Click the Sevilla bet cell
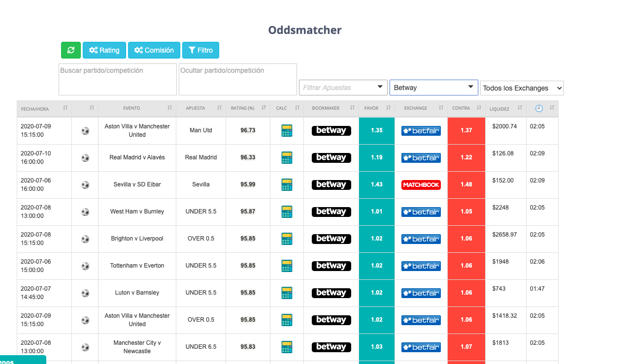The image size is (627, 364). coord(201,184)
